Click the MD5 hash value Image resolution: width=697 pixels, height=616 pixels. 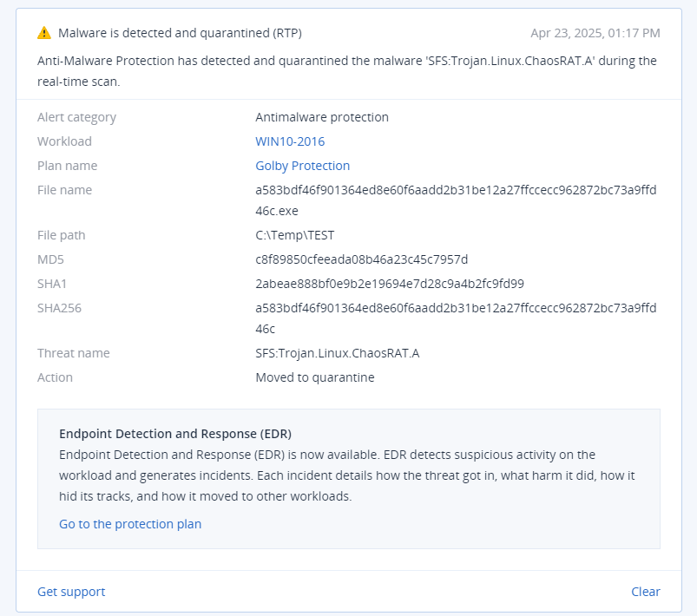pyautogui.click(x=361, y=259)
